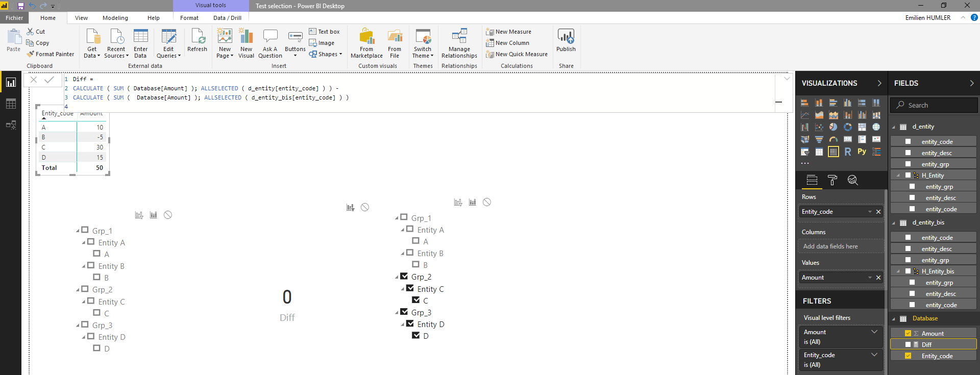Commit the formula with the checkmark
The image size is (980, 375).
[x=49, y=80]
